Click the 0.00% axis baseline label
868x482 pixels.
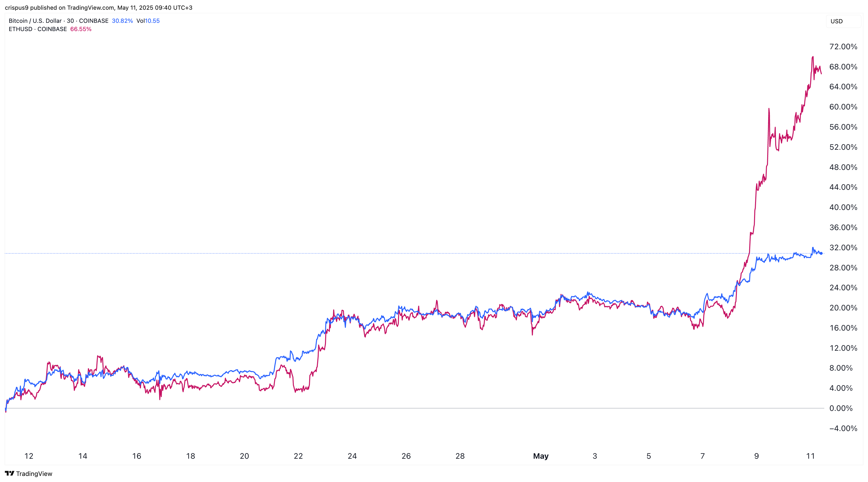841,408
